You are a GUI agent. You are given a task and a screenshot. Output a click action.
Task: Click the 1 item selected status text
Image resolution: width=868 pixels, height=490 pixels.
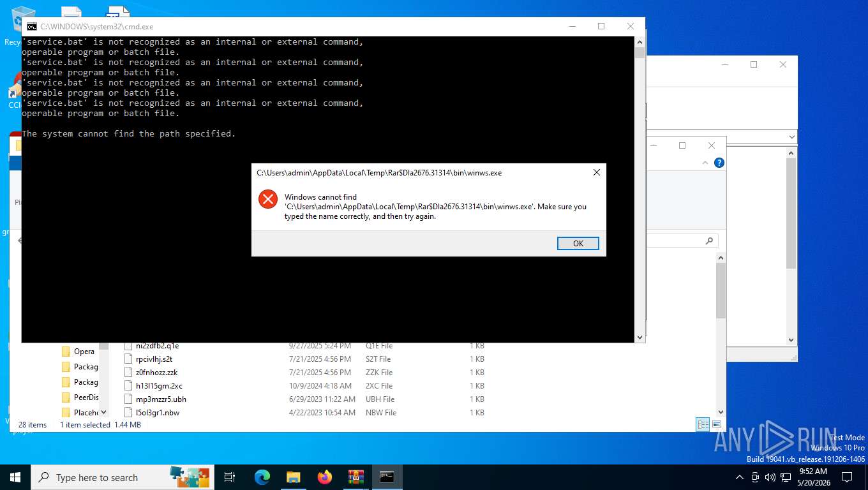pos(85,425)
